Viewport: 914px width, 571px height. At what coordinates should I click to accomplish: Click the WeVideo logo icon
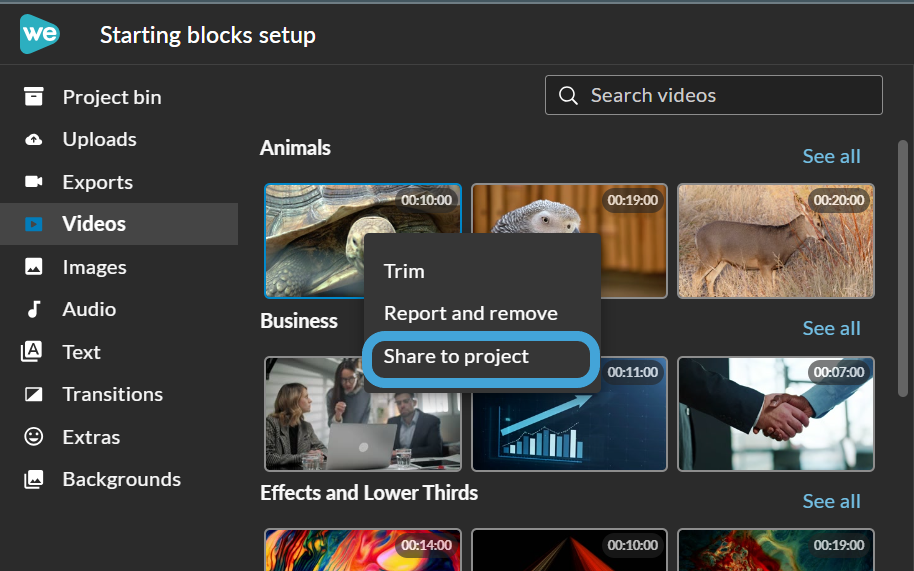click(x=39, y=35)
